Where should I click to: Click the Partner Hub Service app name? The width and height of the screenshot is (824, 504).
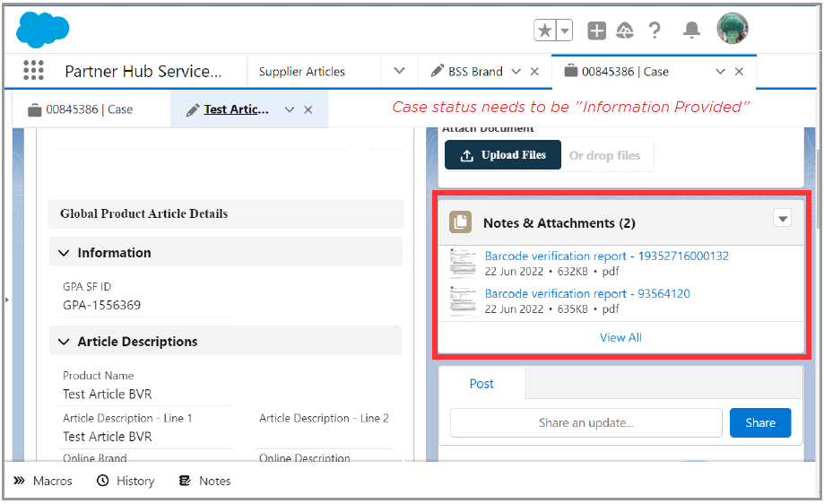point(143,71)
